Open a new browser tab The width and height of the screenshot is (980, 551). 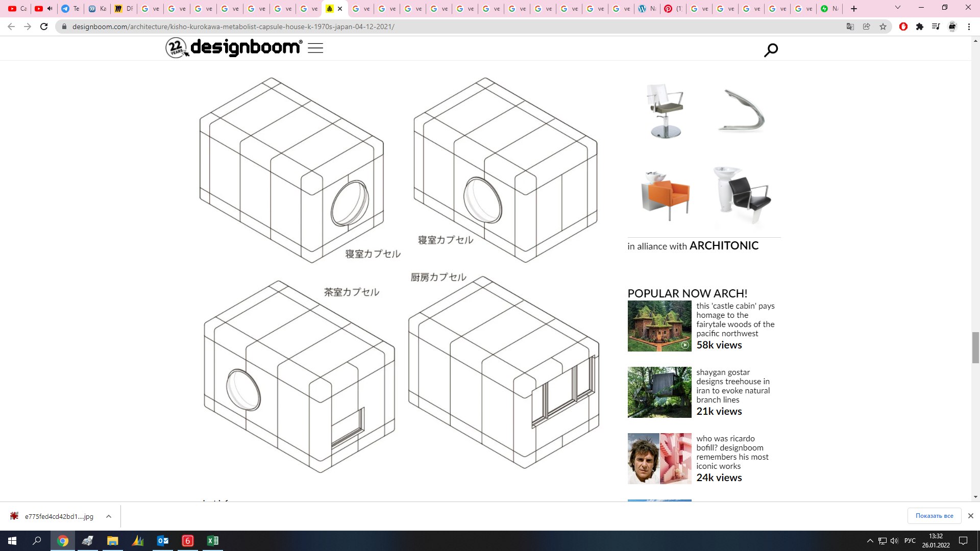click(x=854, y=9)
